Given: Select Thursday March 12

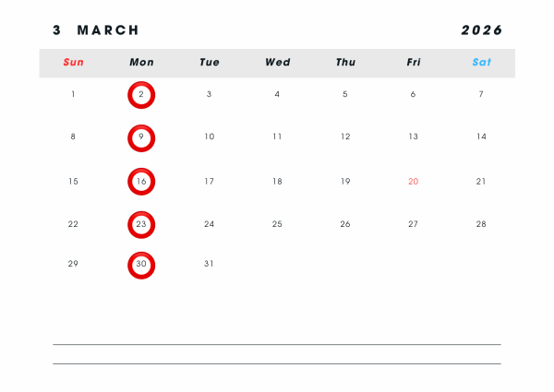Looking at the screenshot, I should [345, 137].
